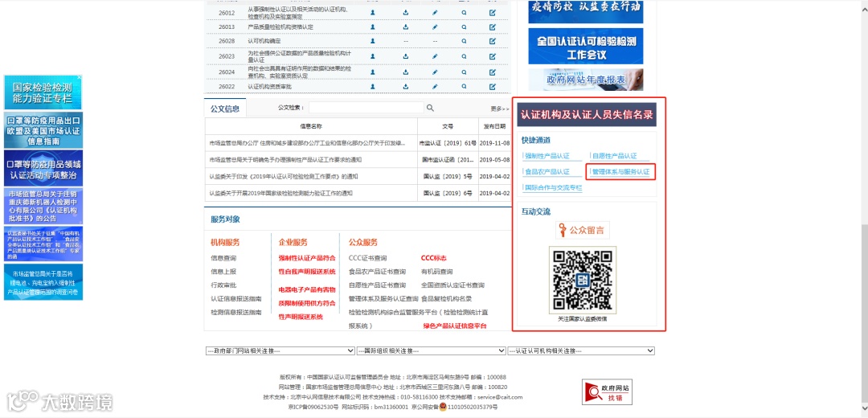Viewport: 868px width, 418px height.
Task: Open the 全国认证认可检验检测工作会议 banner
Action: (x=586, y=47)
